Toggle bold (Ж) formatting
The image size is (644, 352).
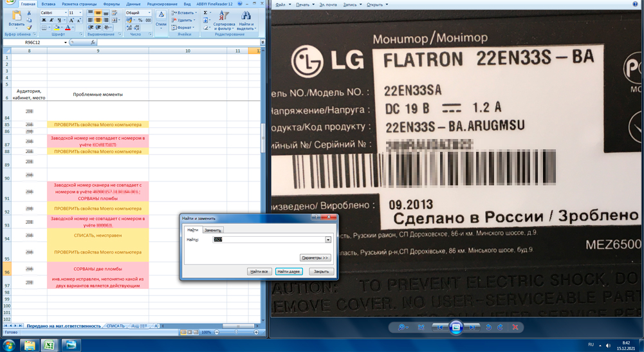point(44,20)
